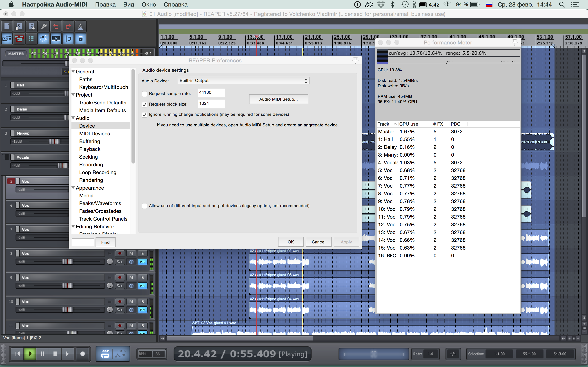Open the Правка menu
The width and height of the screenshot is (588, 367).
click(x=105, y=4)
